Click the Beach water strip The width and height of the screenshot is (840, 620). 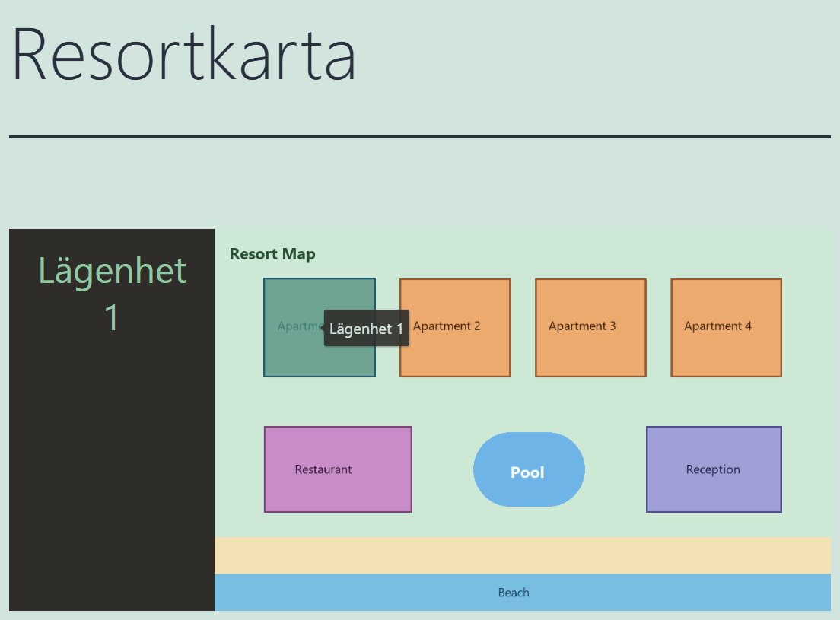(x=522, y=592)
